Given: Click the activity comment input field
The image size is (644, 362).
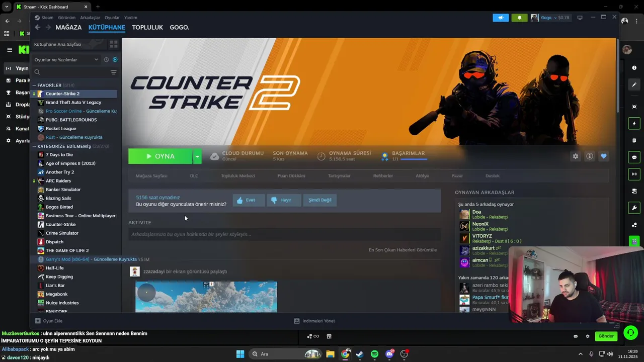Looking at the screenshot, I should 284,234.
